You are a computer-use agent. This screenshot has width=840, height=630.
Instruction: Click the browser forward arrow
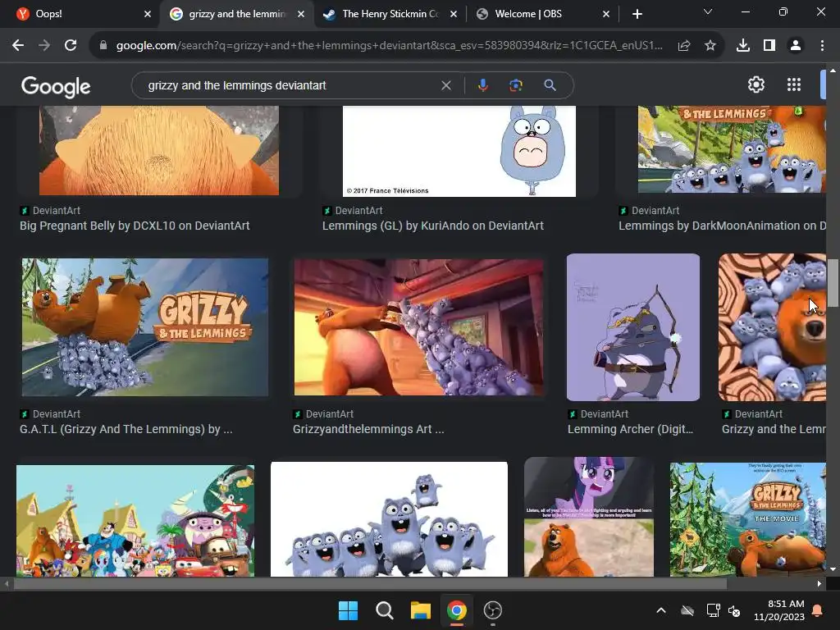(x=44, y=46)
